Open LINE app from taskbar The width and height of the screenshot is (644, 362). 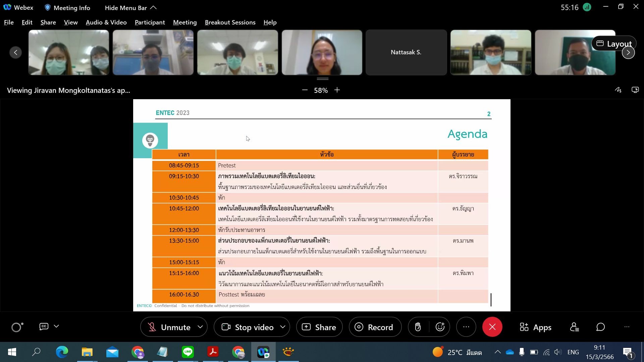(188, 352)
